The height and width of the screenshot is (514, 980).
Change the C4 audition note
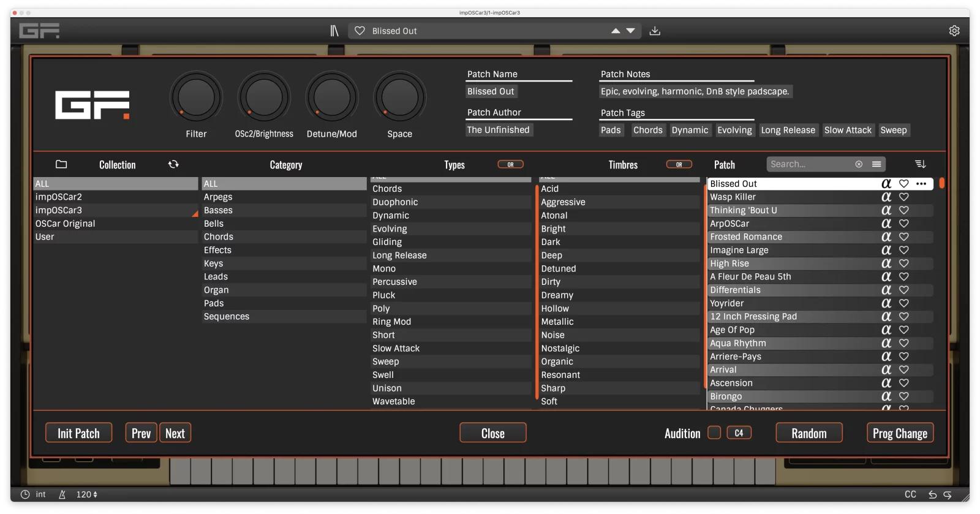click(739, 433)
